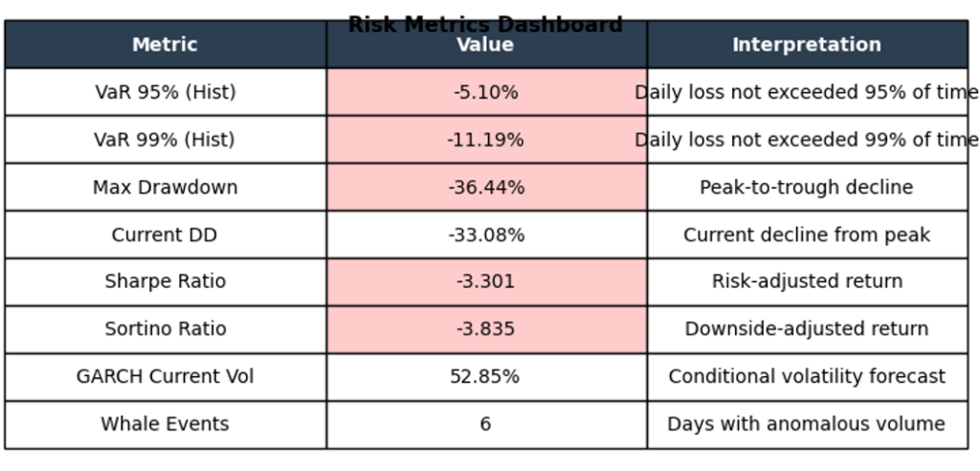Viewport: 980px width, 471px height.
Task: Click the -3.835 Sortino value
Action: [485, 329]
